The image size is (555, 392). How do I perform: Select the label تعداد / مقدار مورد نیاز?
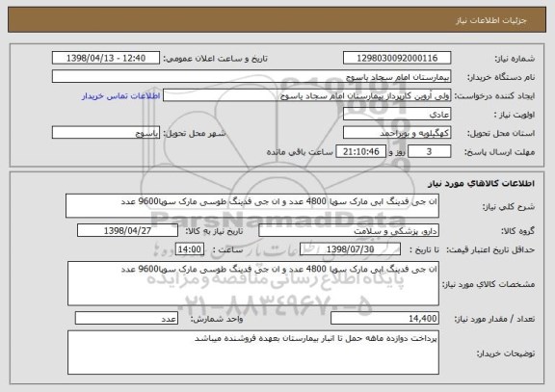[x=494, y=319]
